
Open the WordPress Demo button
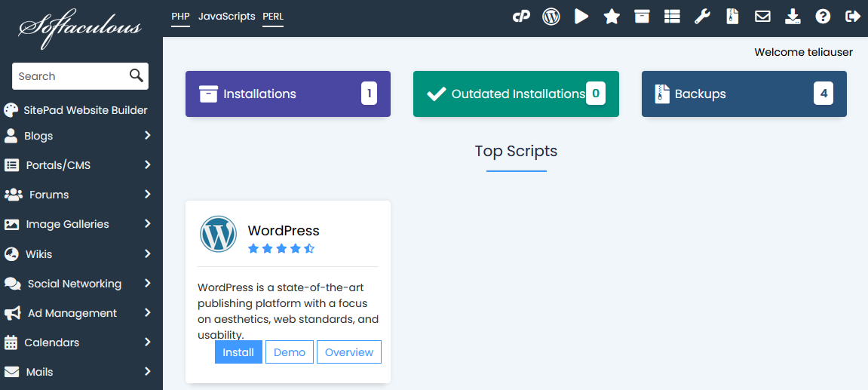coord(290,352)
